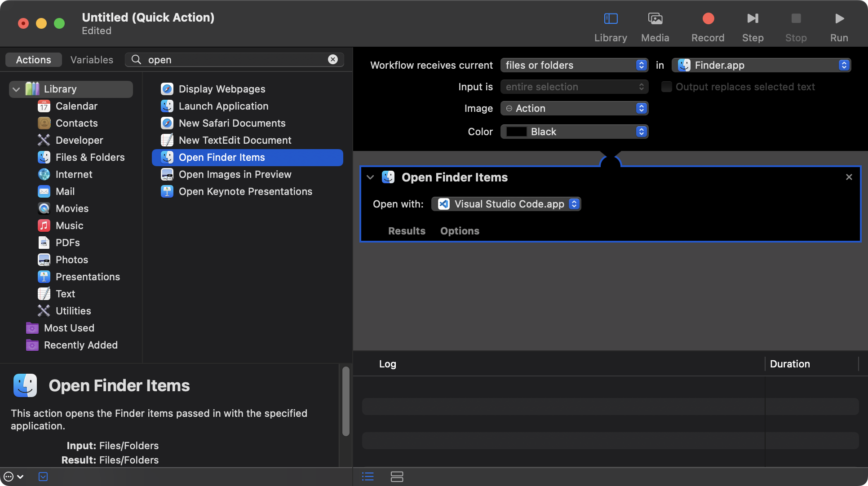Switch log display to the stacked view toggle

397,477
